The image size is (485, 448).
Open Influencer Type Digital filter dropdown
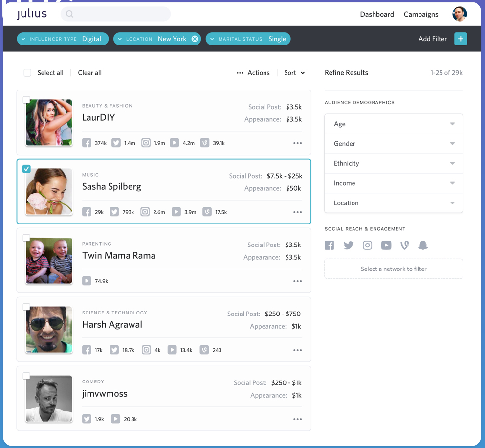click(63, 39)
